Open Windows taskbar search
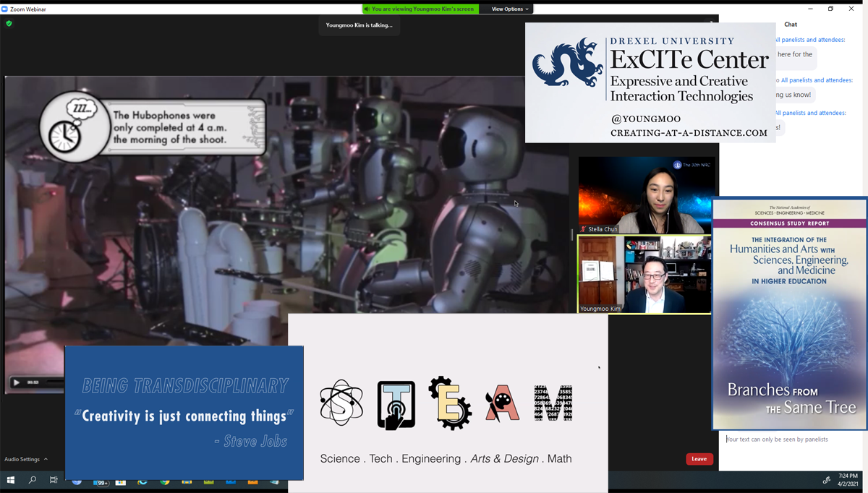 pos(33,480)
